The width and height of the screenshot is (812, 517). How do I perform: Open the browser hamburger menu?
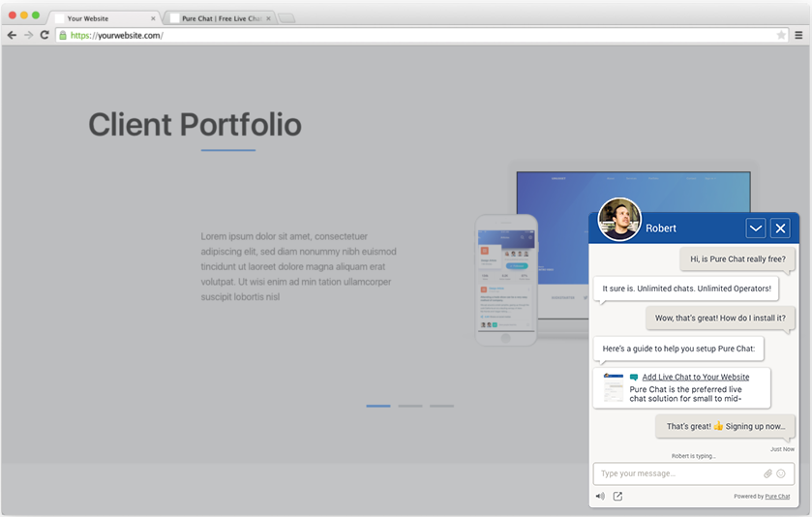coord(798,35)
